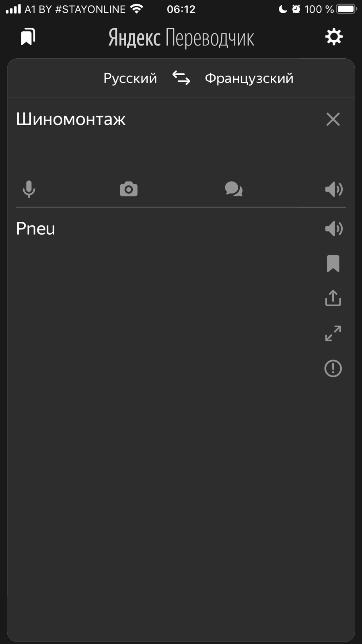Open saved translations collection icon
This screenshot has width=362, height=644.
tap(28, 37)
